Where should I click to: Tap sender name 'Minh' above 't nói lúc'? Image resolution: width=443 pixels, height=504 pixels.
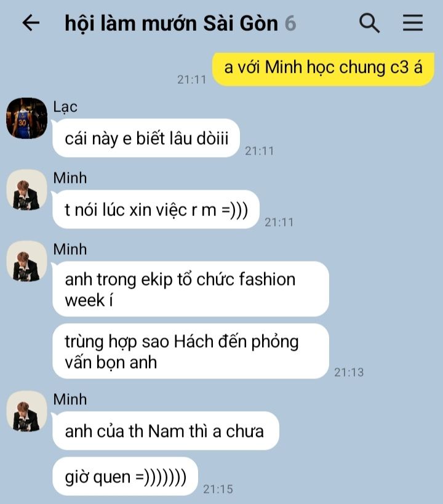70,178
